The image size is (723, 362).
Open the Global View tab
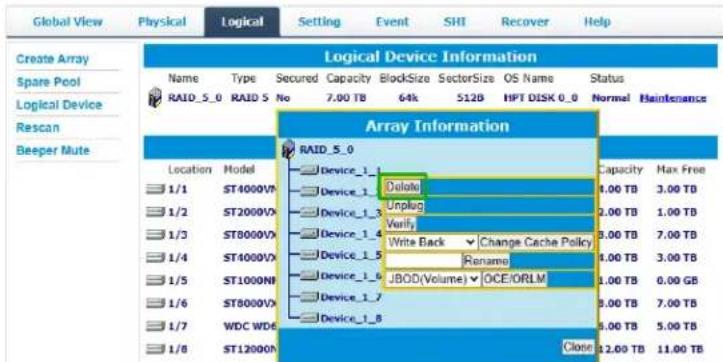[67, 22]
